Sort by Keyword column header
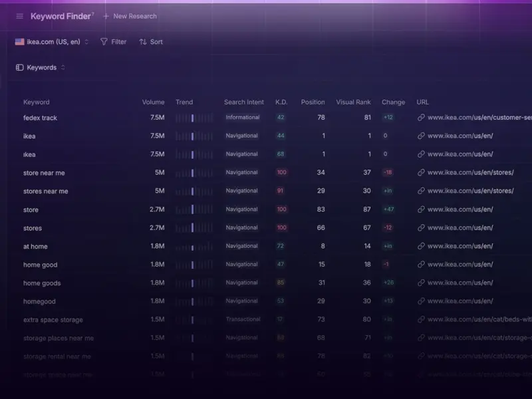This screenshot has height=399, width=532. coord(37,102)
